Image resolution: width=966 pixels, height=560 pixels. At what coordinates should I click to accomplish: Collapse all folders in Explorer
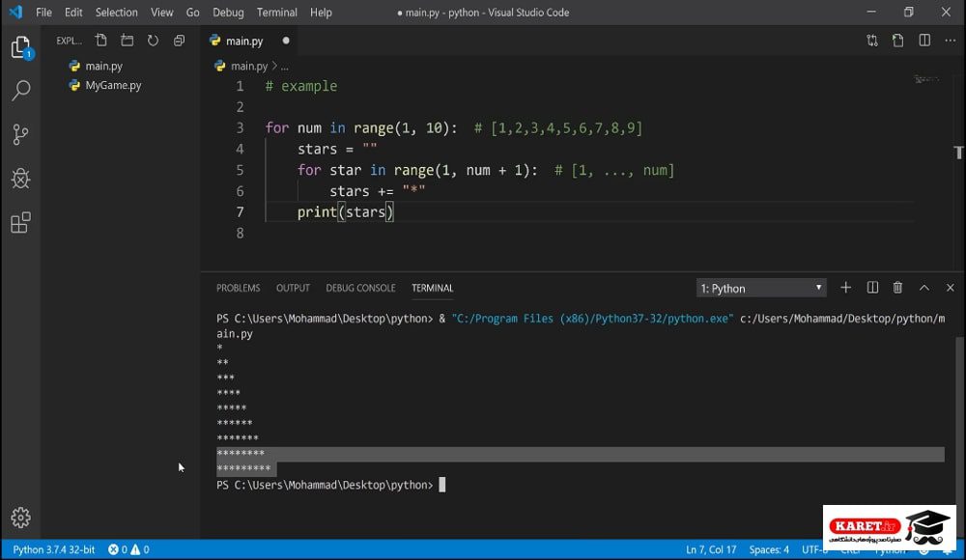(179, 41)
